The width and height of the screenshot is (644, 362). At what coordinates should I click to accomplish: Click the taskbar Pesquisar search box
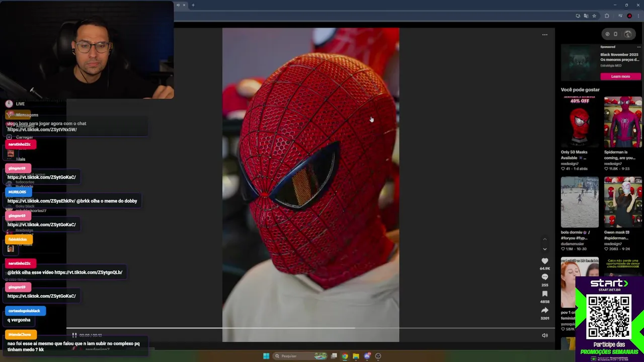300,356
